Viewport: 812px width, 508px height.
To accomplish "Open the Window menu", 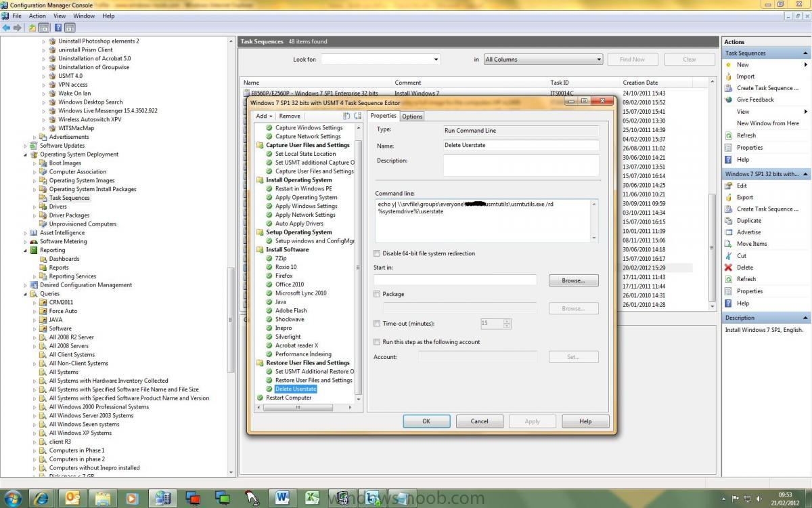I will (x=84, y=16).
